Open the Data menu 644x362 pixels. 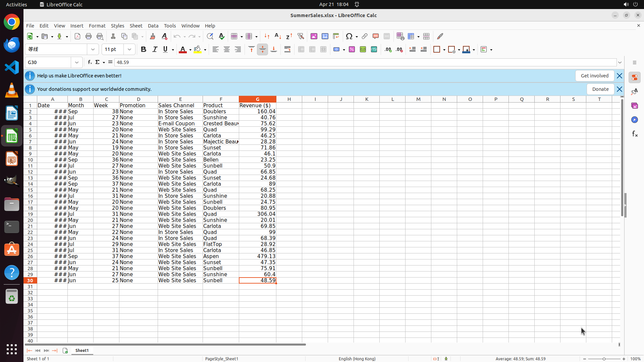pos(153,26)
